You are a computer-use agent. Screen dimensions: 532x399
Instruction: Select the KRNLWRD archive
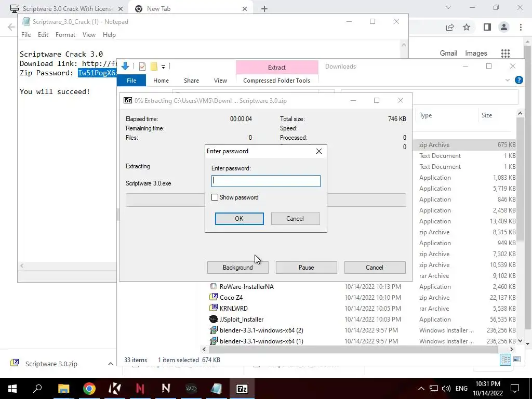click(x=233, y=309)
